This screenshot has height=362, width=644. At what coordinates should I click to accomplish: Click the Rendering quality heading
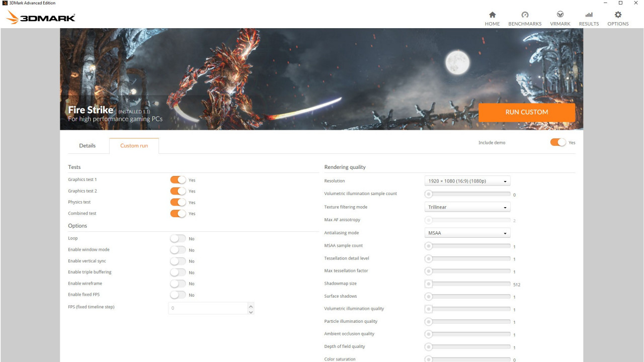tap(345, 167)
